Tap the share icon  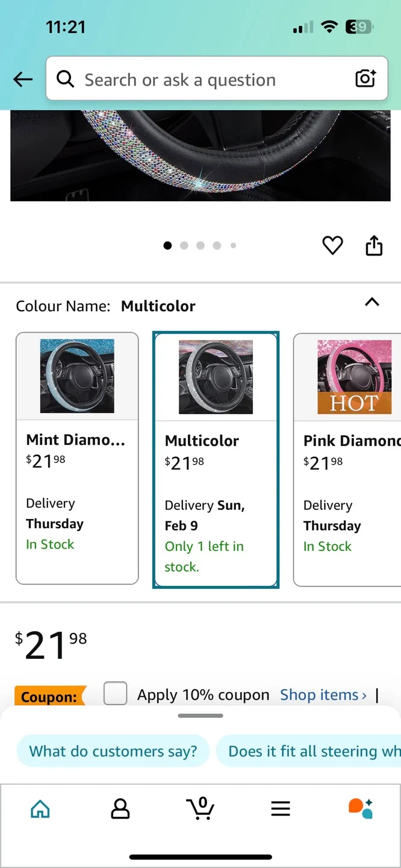pos(374,245)
